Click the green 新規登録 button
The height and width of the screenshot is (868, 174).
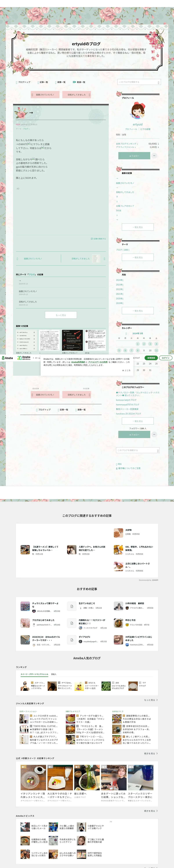151,358
